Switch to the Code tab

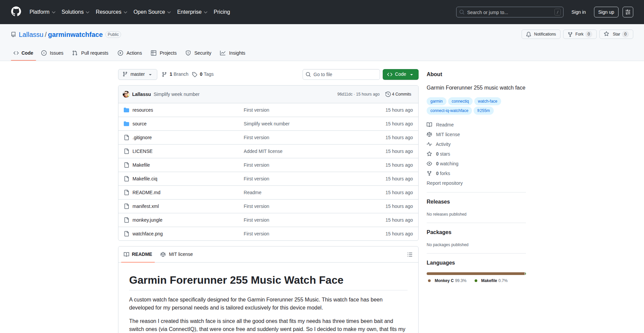pos(23,53)
